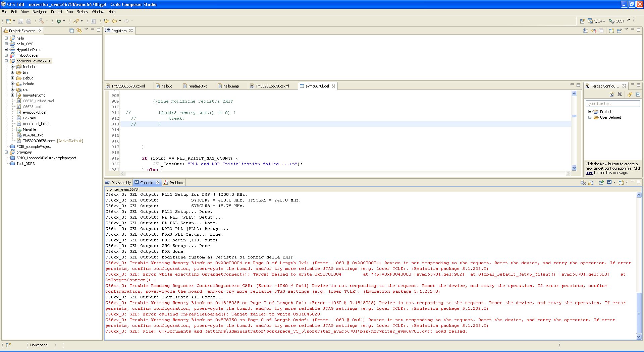Open the New wizard dropdown arrow
Screen dimensions: 644x352
[x=14, y=21]
